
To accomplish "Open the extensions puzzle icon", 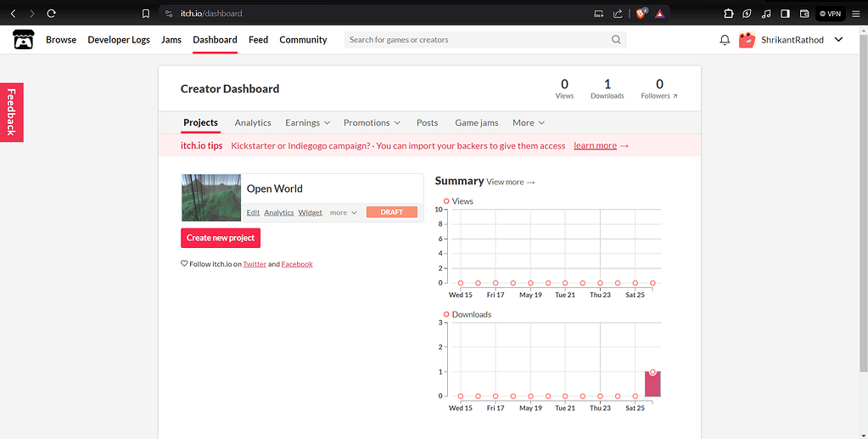I will (x=729, y=14).
